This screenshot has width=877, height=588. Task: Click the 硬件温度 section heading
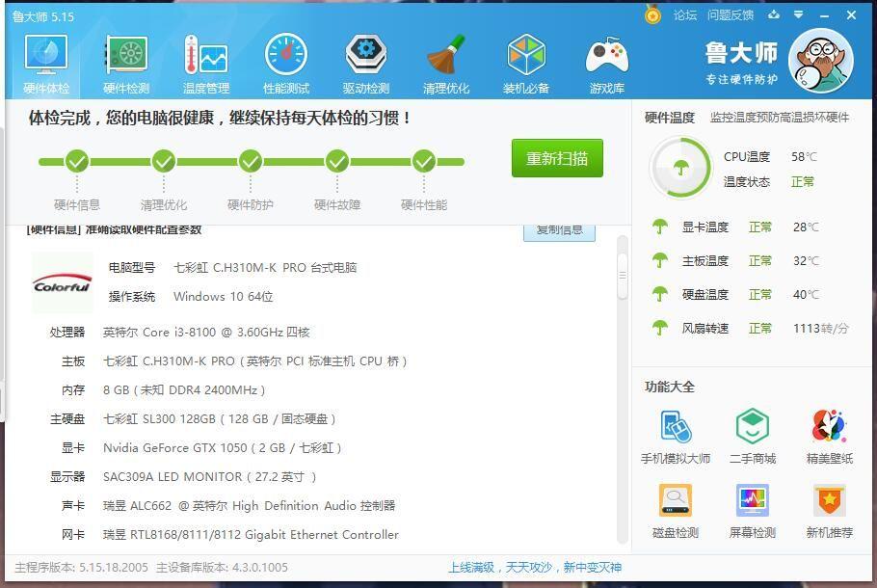click(x=670, y=118)
